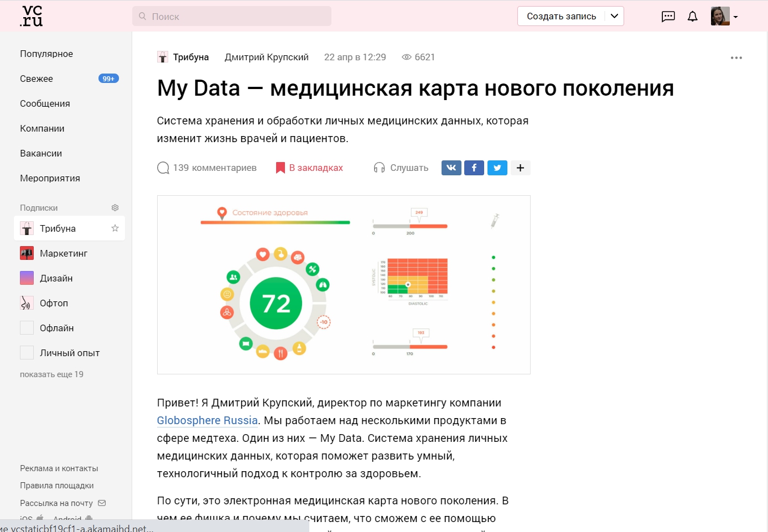Open 139 комментариев comments link
768x532 pixels.
pos(207,168)
